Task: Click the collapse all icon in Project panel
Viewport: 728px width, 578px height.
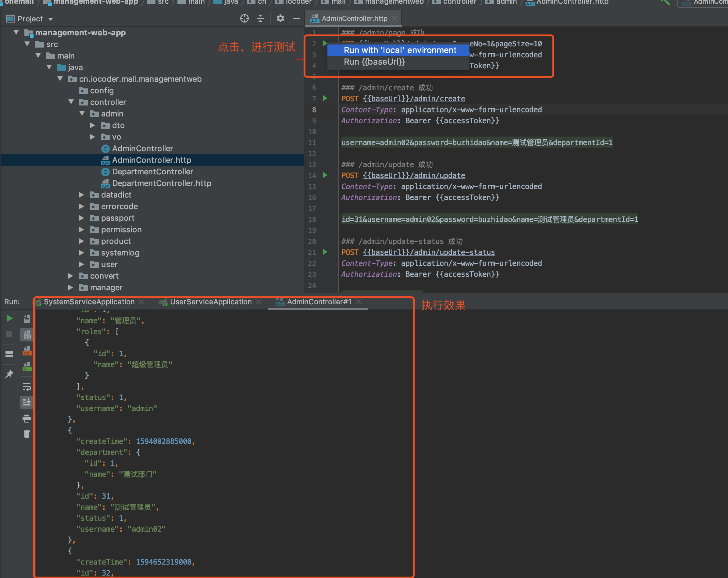Action: coord(260,19)
